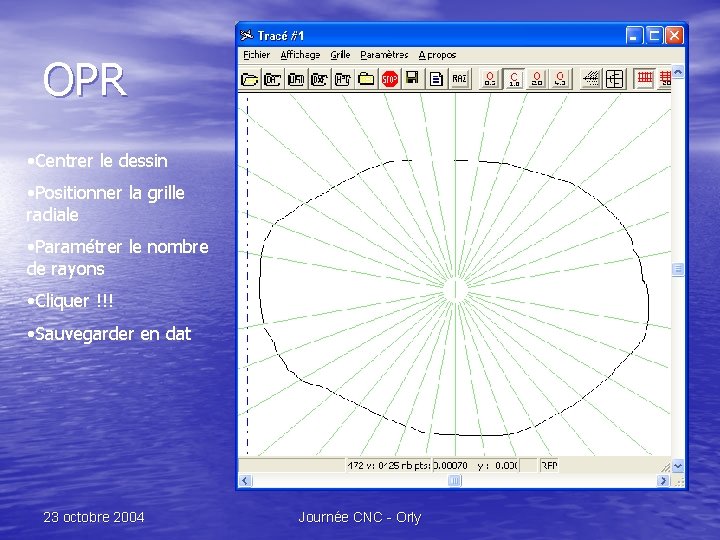
Task: Select the 1.0 zoom level icon
Action: [514, 79]
